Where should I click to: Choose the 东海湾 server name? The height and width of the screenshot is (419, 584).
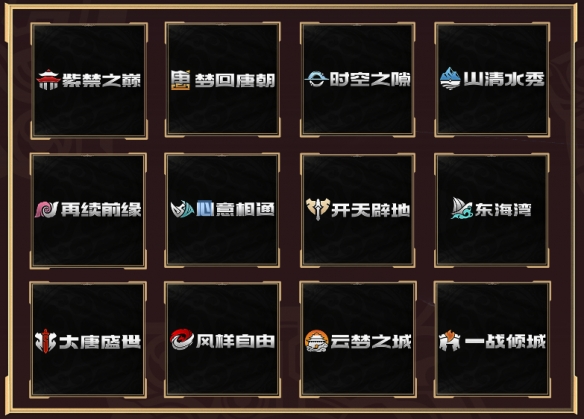click(x=503, y=210)
